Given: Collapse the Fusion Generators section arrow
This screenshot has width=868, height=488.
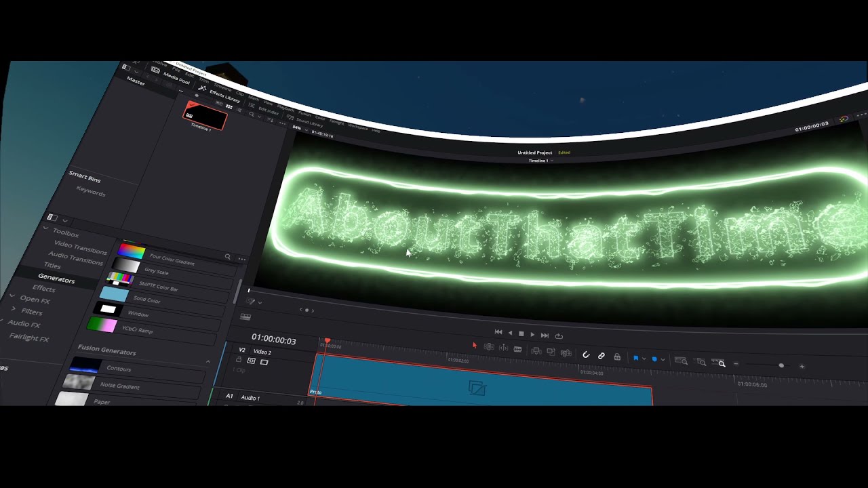Looking at the screenshot, I should click(208, 361).
